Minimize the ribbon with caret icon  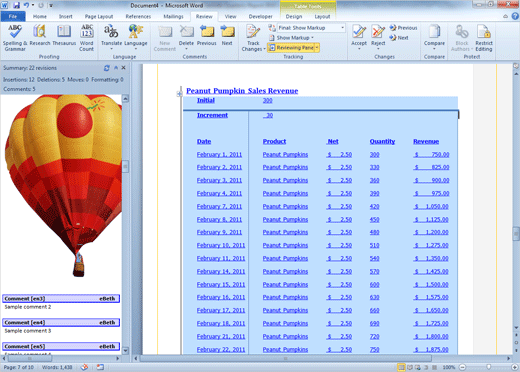coord(505,16)
